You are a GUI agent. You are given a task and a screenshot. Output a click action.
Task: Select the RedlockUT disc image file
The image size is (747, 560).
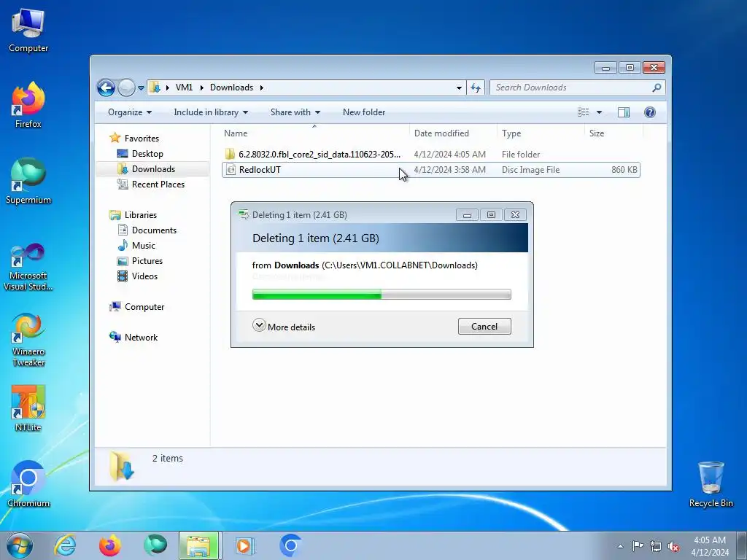430,170
